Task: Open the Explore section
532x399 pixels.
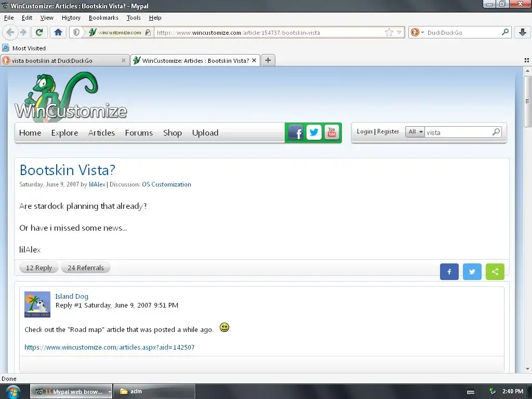Action: [x=64, y=132]
